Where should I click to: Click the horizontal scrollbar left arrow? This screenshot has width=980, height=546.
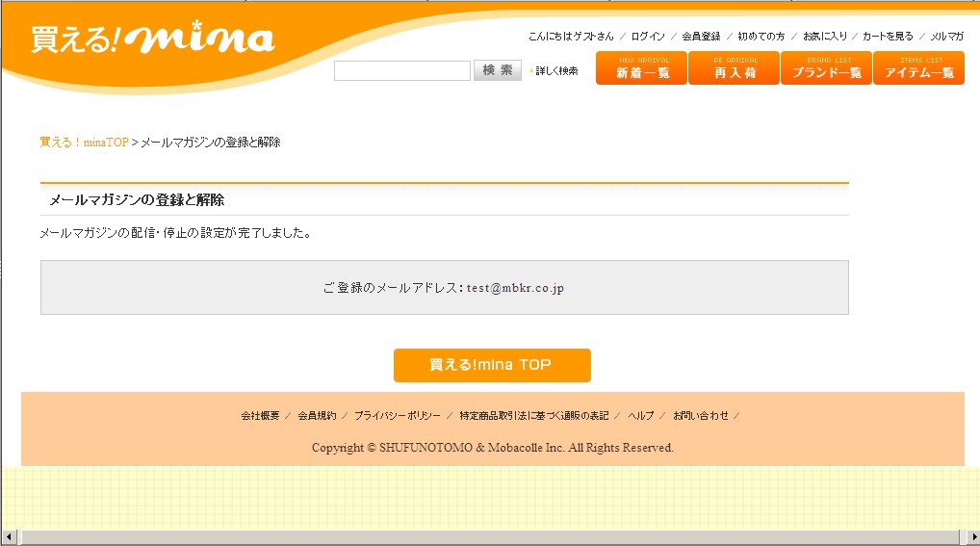[x=10, y=537]
